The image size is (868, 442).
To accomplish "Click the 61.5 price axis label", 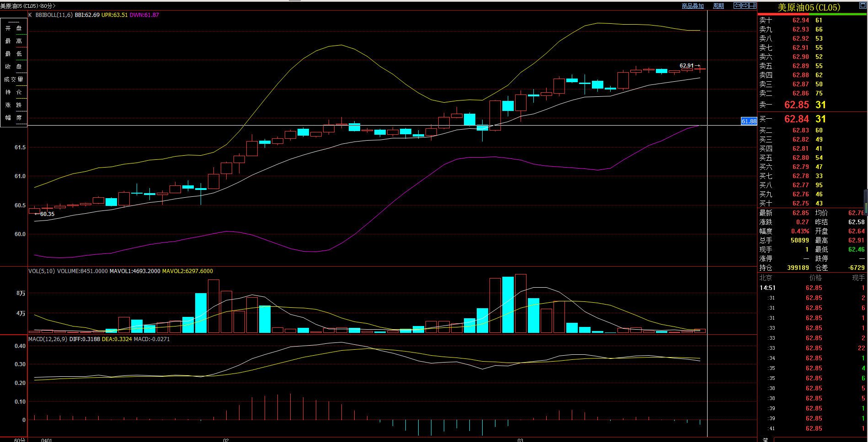I will pos(20,147).
